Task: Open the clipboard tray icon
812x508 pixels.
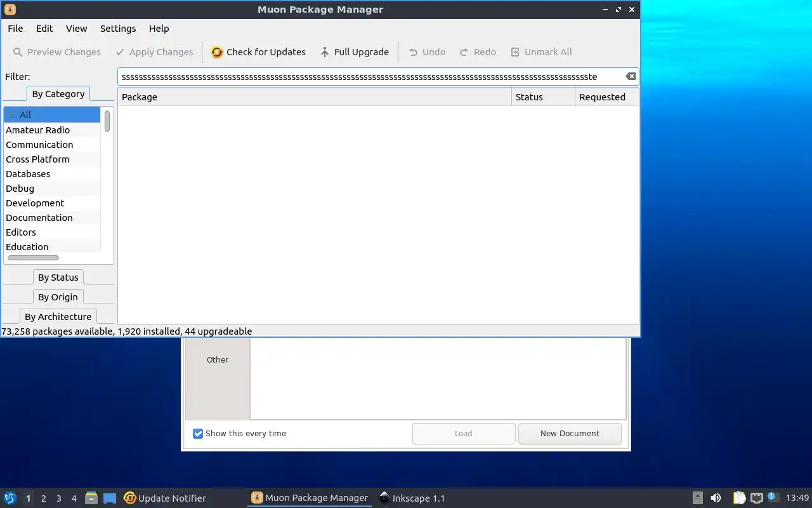Action: click(x=739, y=498)
